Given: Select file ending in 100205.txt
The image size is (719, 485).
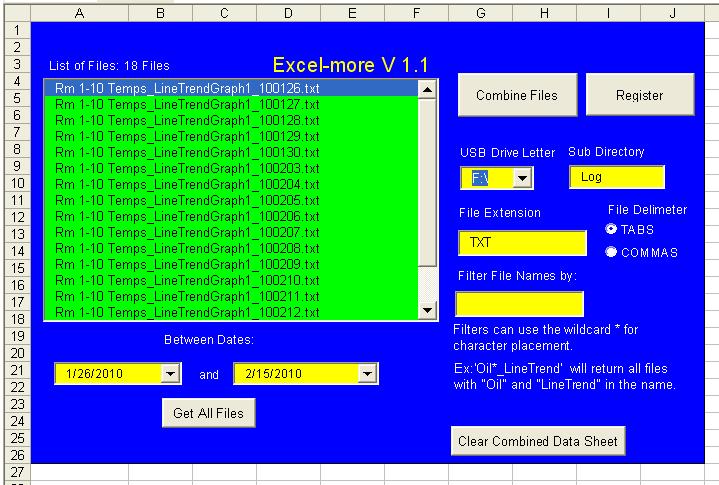Looking at the screenshot, I should pos(231,201).
